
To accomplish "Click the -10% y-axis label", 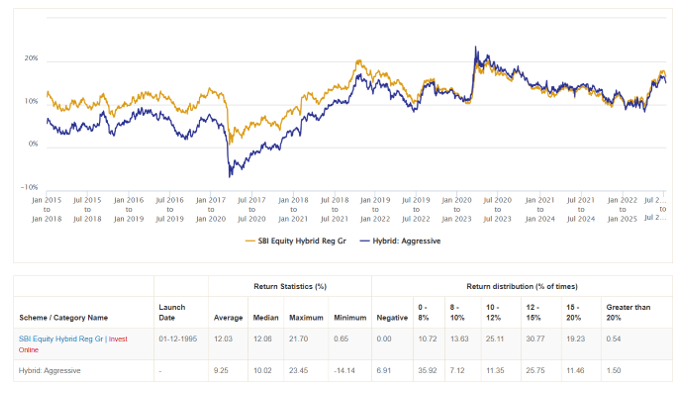I will pyautogui.click(x=29, y=187).
